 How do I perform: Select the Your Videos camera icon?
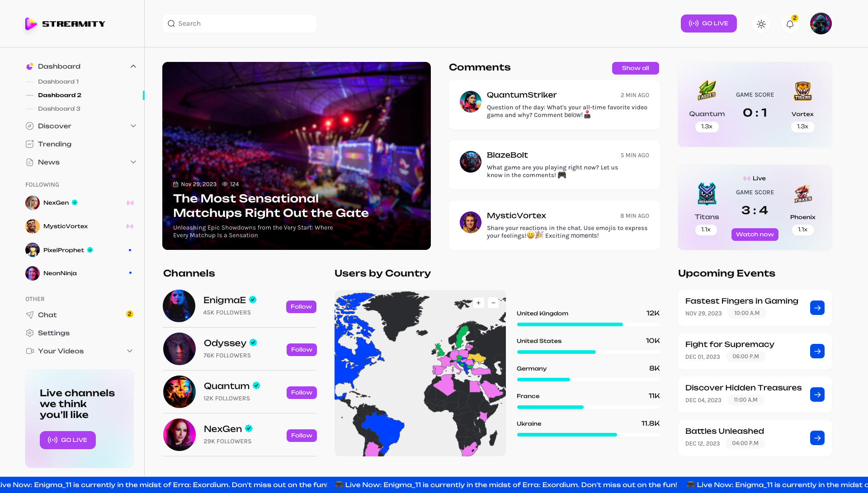coord(29,351)
